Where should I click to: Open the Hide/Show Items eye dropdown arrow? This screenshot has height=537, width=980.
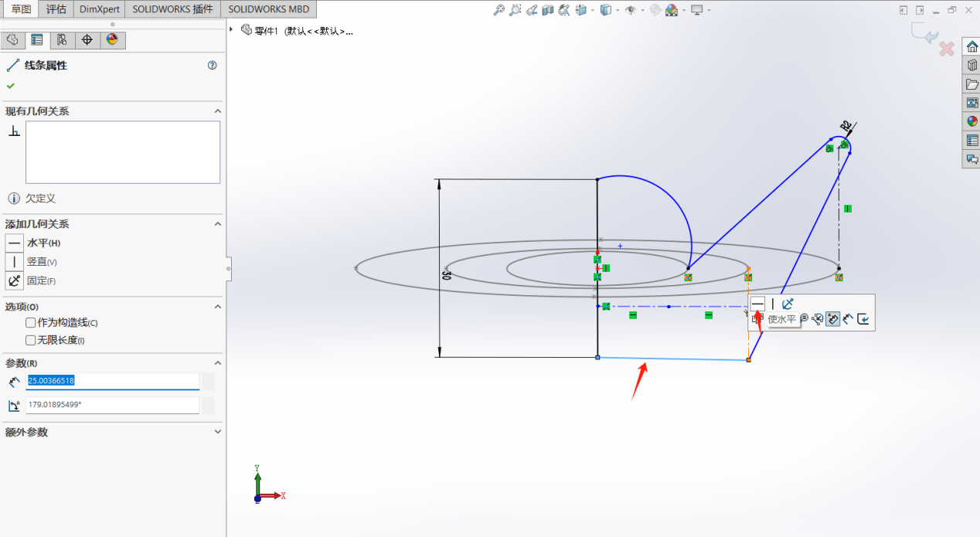(644, 11)
